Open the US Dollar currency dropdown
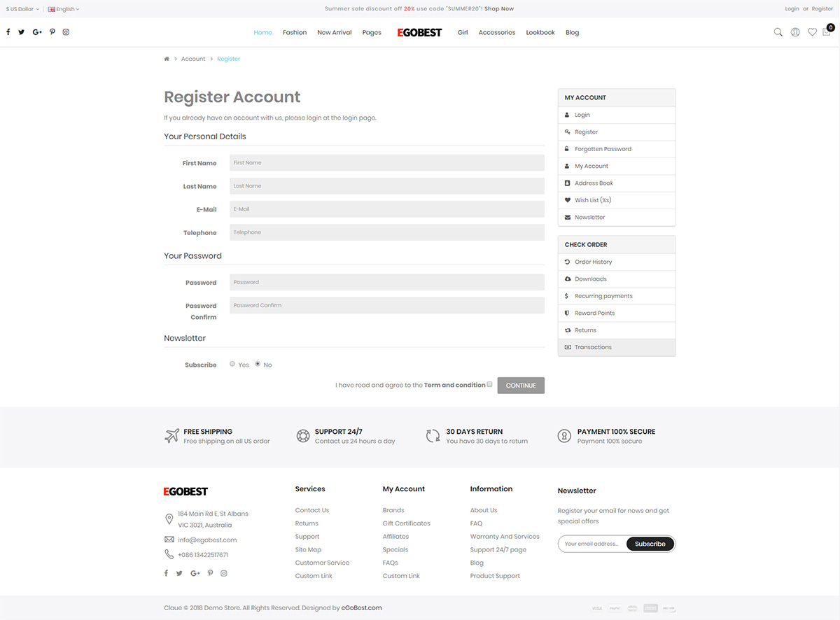Image resolution: width=840 pixels, height=620 pixels. coord(22,9)
